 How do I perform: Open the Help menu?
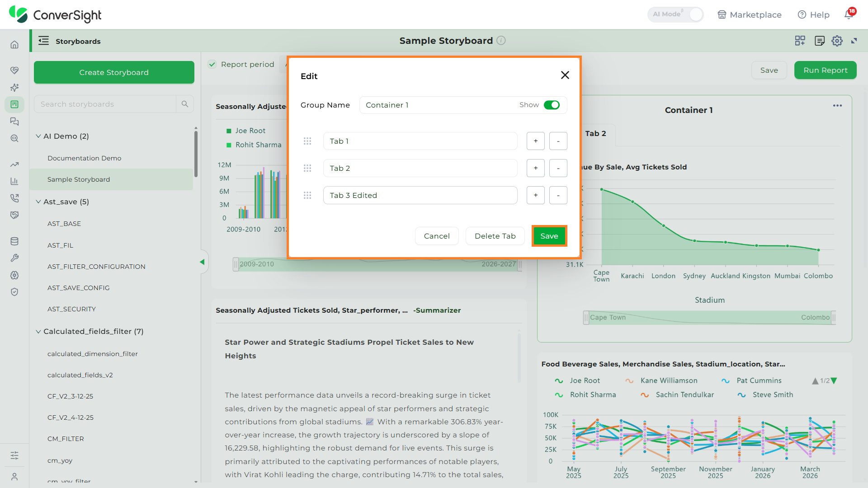(x=814, y=14)
